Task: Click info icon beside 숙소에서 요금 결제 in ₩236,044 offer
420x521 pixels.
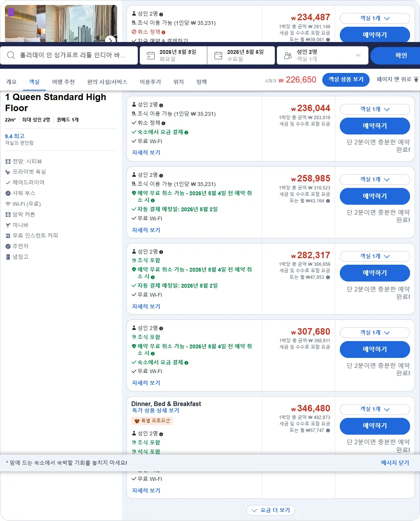Action: pyautogui.click(x=186, y=133)
